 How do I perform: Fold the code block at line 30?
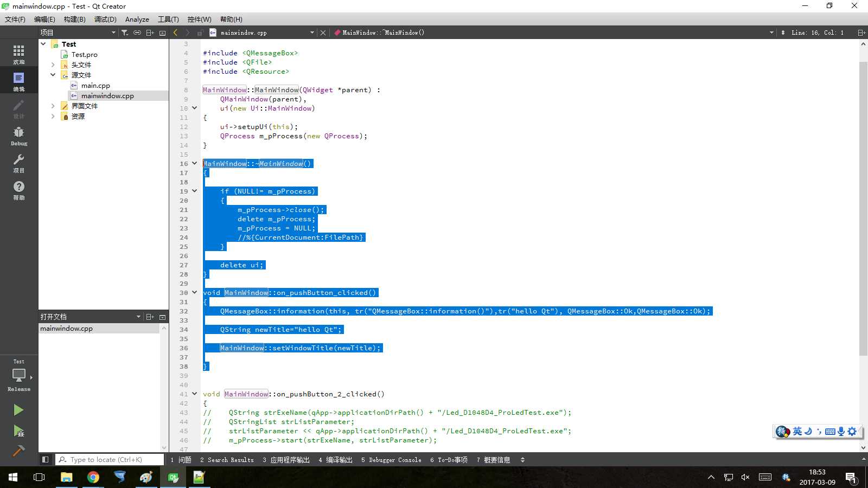coord(194,292)
